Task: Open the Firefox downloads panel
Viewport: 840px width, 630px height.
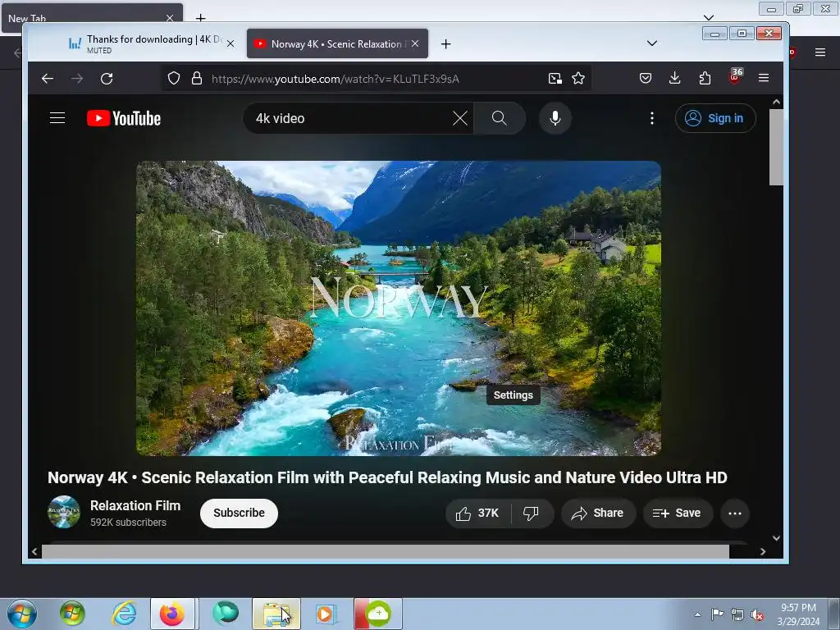Action: [675, 78]
